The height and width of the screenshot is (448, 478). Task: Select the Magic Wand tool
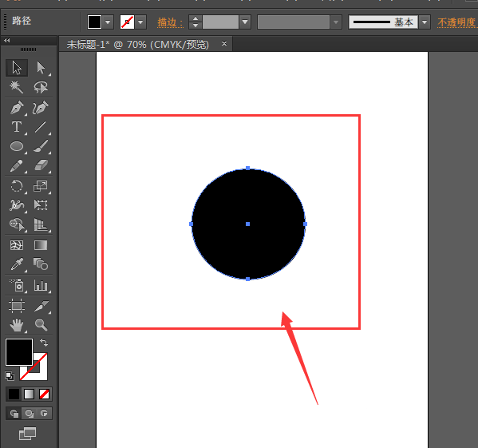click(16, 86)
